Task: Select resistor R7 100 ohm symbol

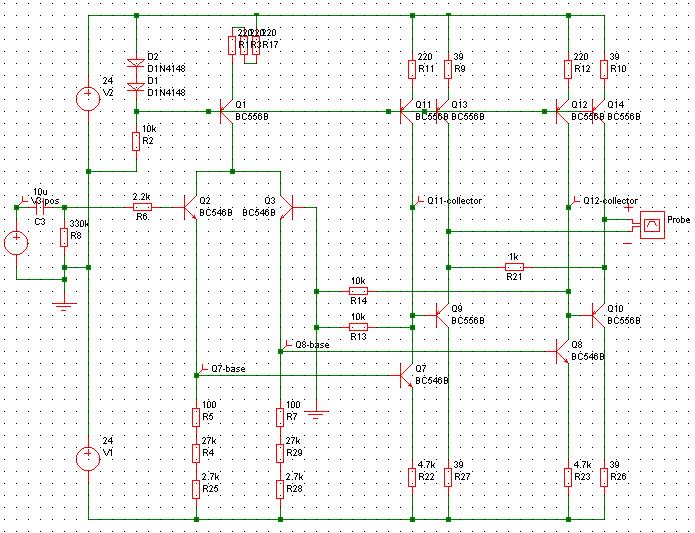Action: pyautogui.click(x=280, y=417)
